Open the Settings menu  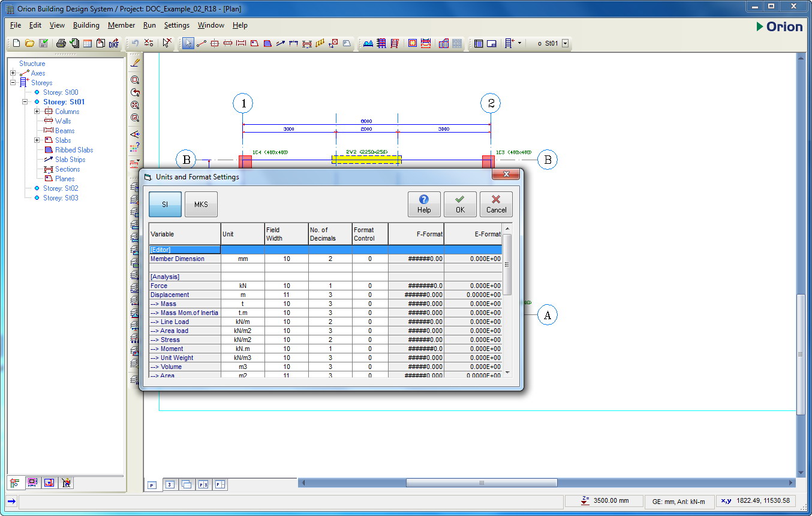pyautogui.click(x=177, y=25)
